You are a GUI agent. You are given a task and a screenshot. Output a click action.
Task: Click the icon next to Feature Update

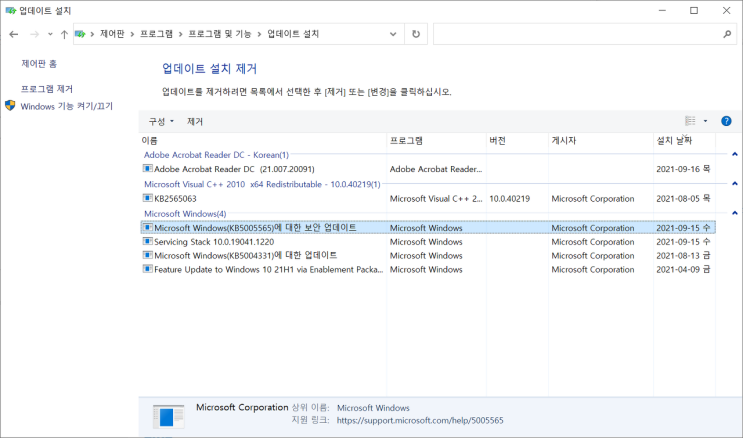(x=148, y=269)
